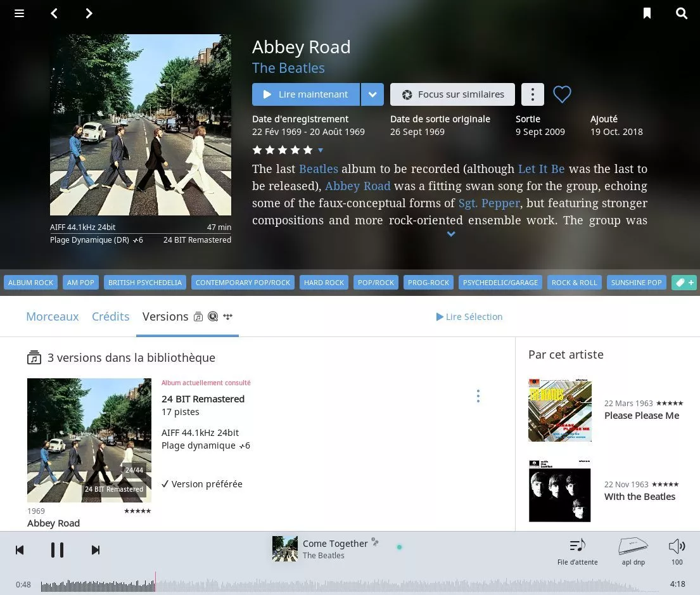Select the ALBUM ROCK genre tag
The width and height of the screenshot is (700, 595).
point(30,283)
